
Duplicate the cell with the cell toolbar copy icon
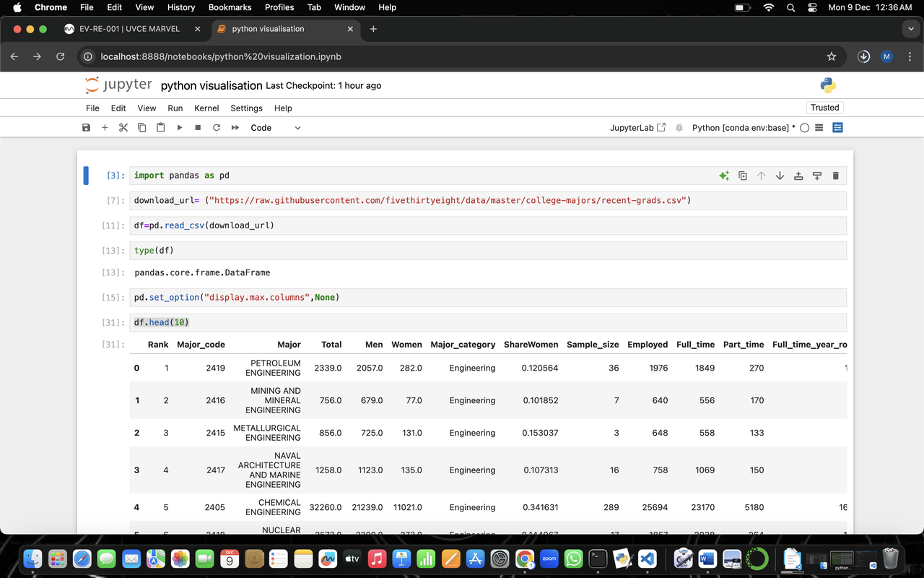click(x=743, y=176)
